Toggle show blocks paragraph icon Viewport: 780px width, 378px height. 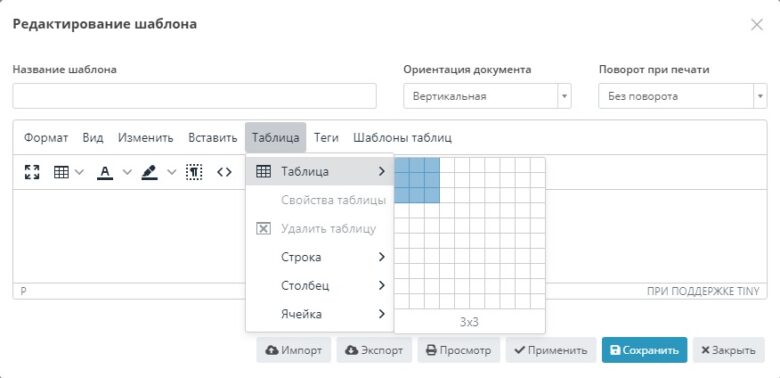tap(194, 172)
